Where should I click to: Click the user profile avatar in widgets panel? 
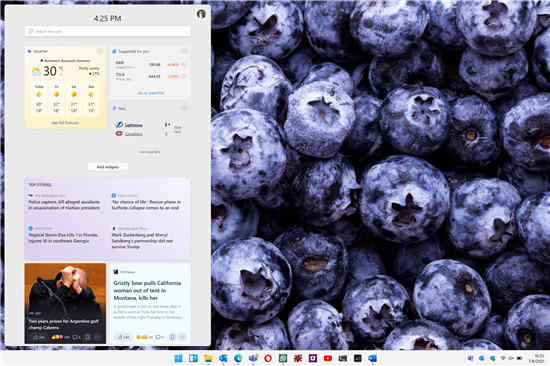pyautogui.click(x=201, y=14)
